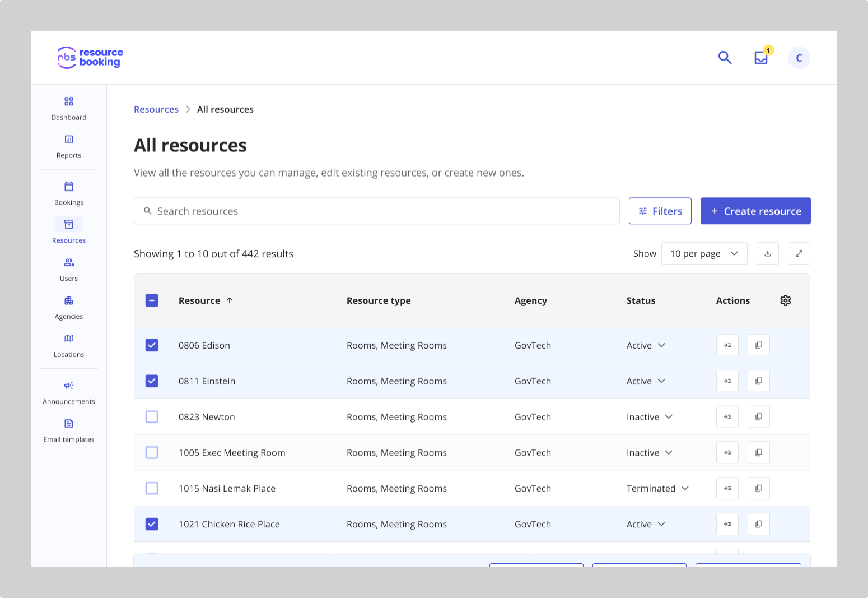Open the column settings gear
Viewport: 868px width, 598px height.
(x=786, y=300)
